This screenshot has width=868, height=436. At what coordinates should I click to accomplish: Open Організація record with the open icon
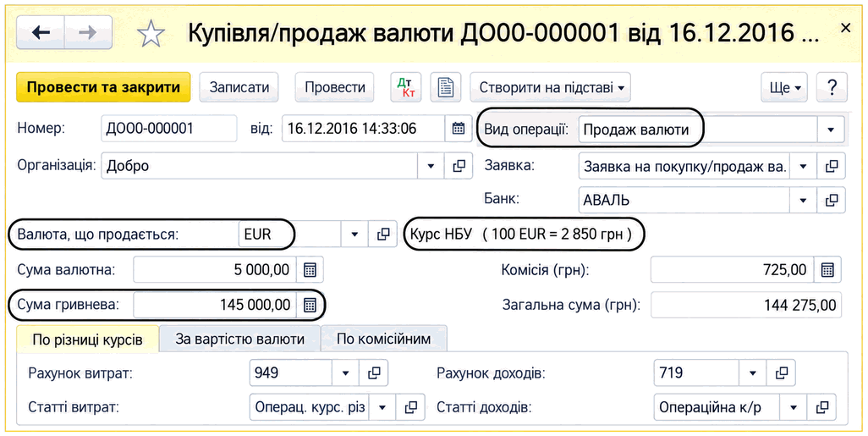coord(459,166)
